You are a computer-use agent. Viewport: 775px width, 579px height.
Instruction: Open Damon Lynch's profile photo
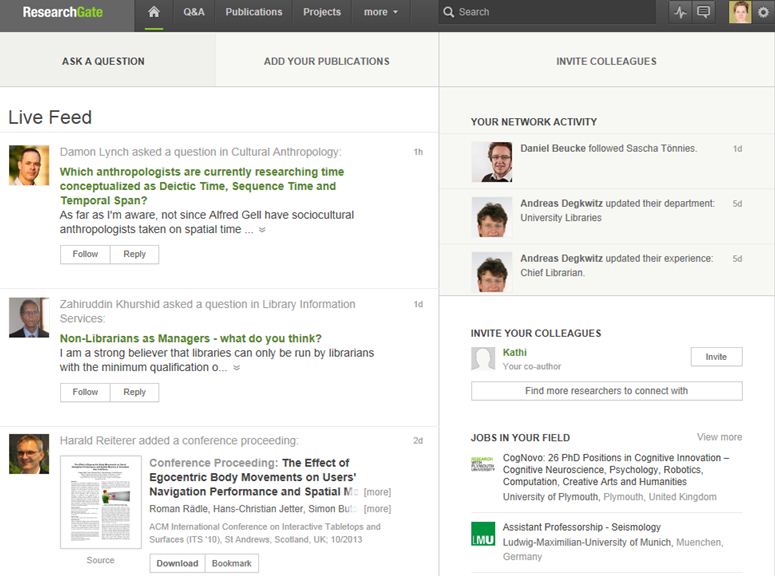(x=29, y=165)
